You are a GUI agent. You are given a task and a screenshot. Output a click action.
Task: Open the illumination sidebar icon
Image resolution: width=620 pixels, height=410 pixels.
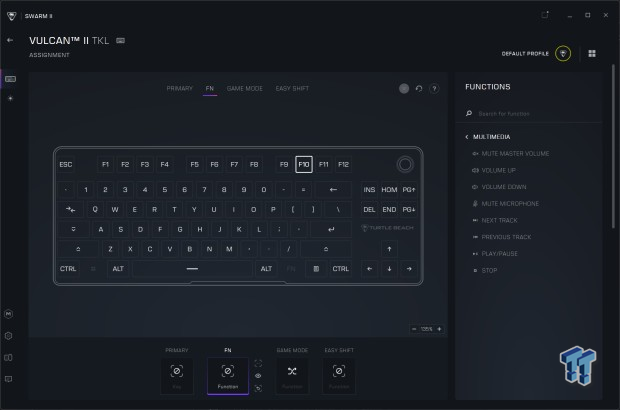(x=10, y=98)
